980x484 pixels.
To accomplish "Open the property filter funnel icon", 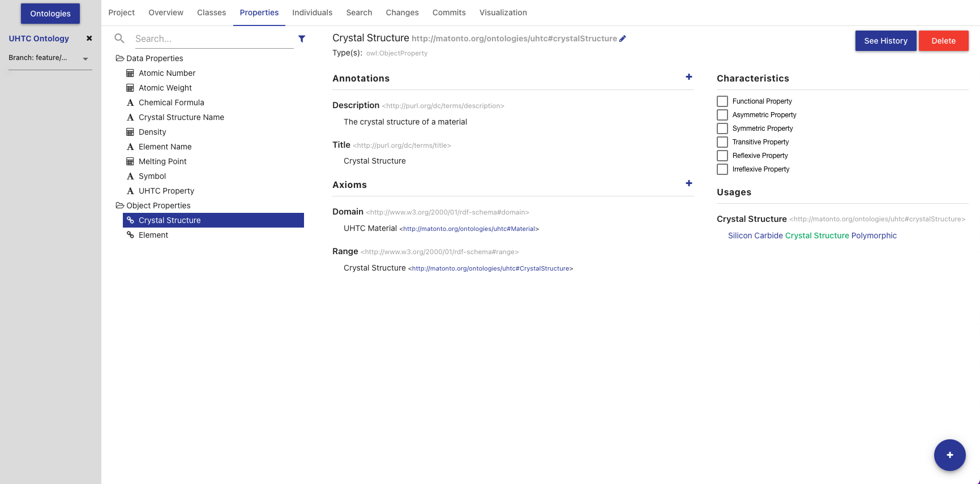I will click(302, 39).
